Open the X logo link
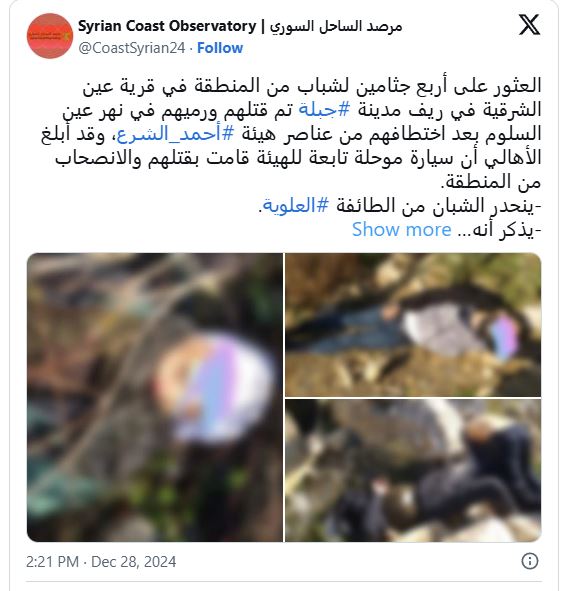568x591 pixels. (530, 25)
